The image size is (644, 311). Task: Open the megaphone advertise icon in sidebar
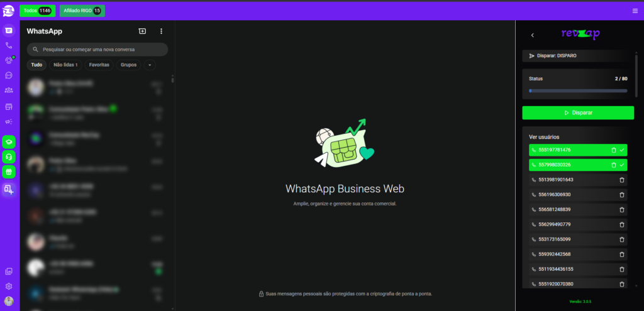click(9, 122)
